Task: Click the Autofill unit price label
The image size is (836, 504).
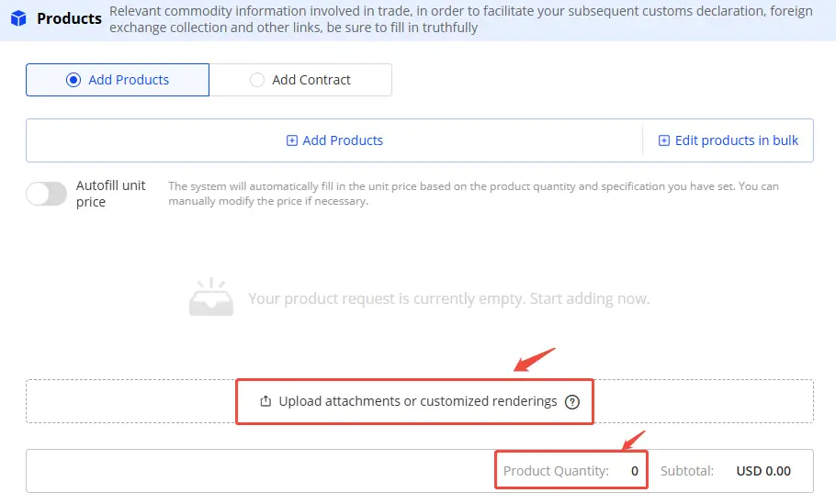Action: pyautogui.click(x=110, y=194)
